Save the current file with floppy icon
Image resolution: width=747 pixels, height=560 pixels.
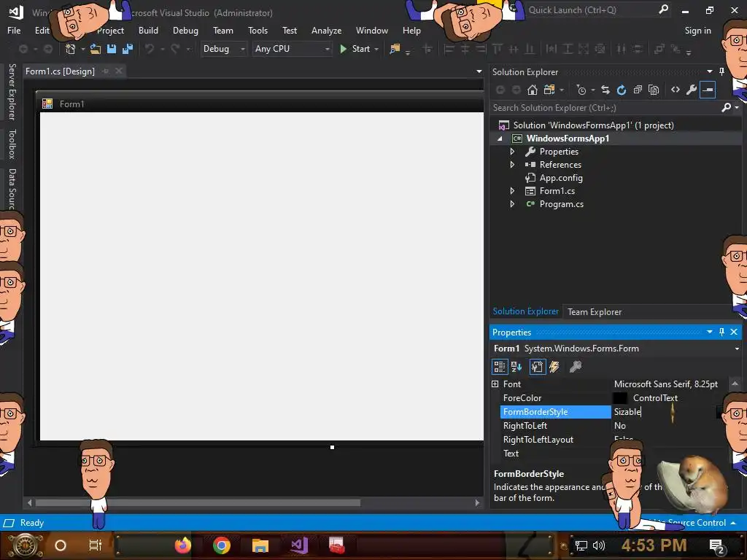(x=112, y=49)
